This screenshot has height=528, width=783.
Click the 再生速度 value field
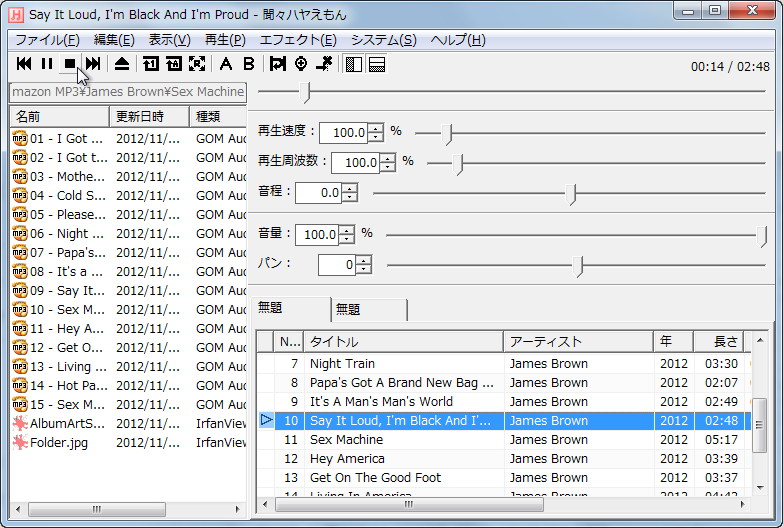click(x=344, y=133)
